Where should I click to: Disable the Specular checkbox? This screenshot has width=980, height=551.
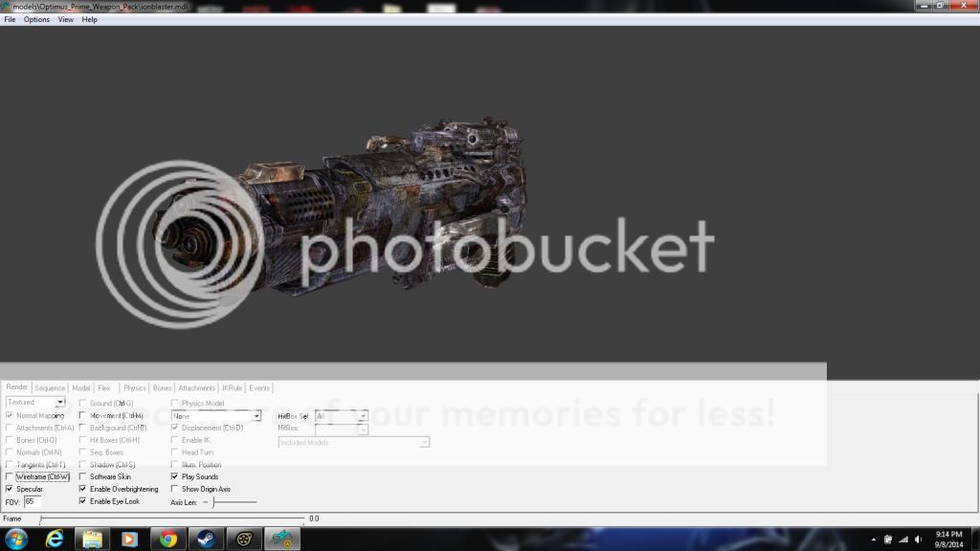tap(10, 489)
